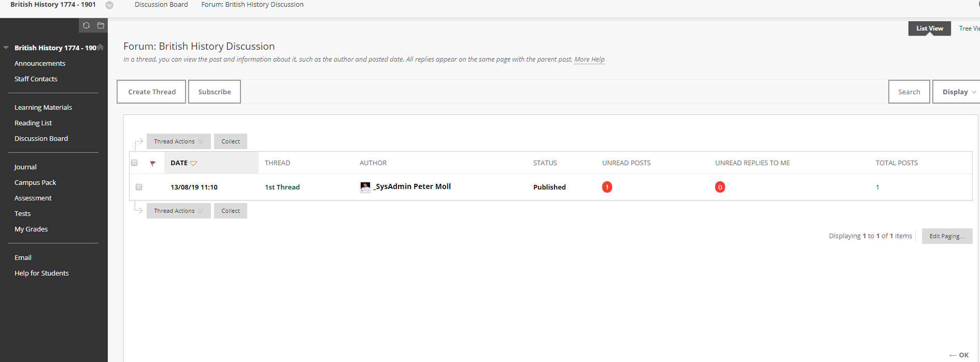Screen dimensions: 980x362
Task: Open the lower Thread Actions dropdown
Action: (178, 211)
